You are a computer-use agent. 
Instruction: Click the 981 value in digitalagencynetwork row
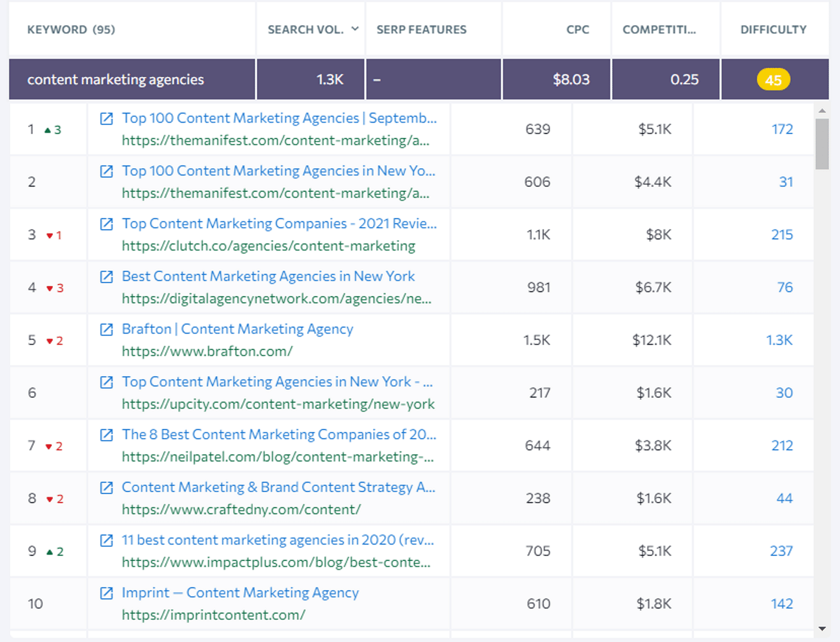(x=539, y=287)
